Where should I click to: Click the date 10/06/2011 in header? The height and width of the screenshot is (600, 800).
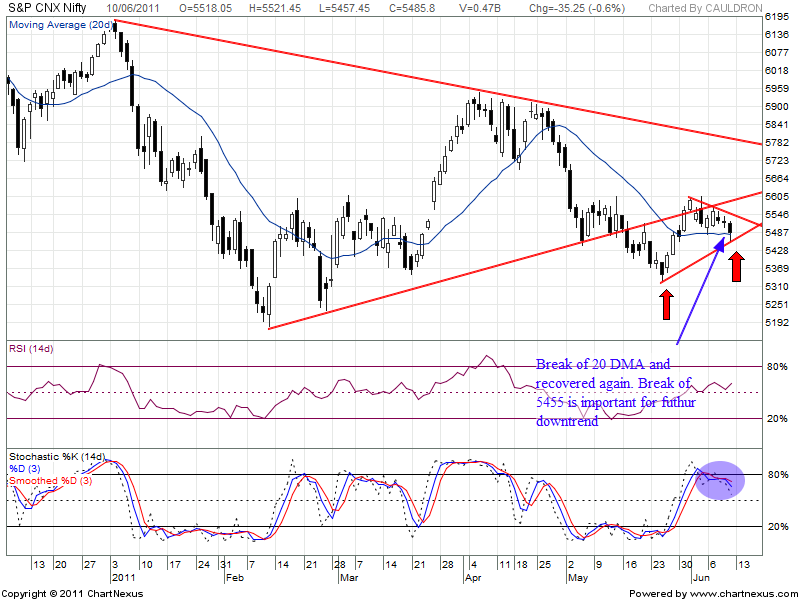coord(138,7)
